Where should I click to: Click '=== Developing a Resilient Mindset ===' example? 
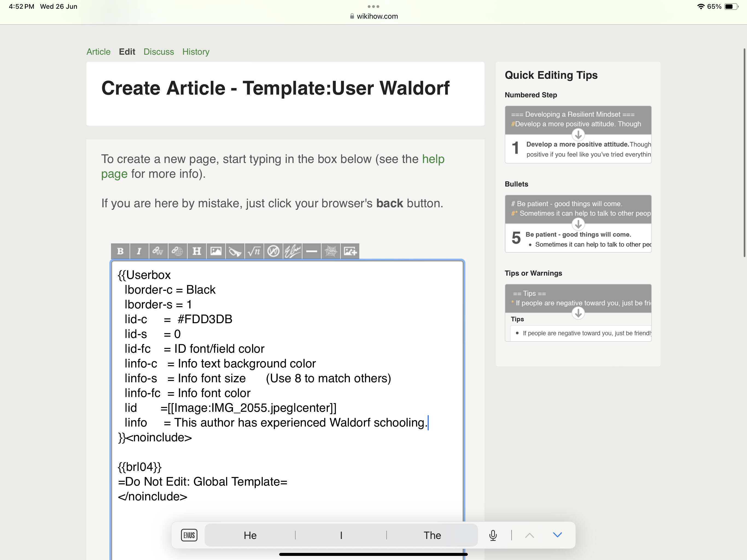(573, 115)
